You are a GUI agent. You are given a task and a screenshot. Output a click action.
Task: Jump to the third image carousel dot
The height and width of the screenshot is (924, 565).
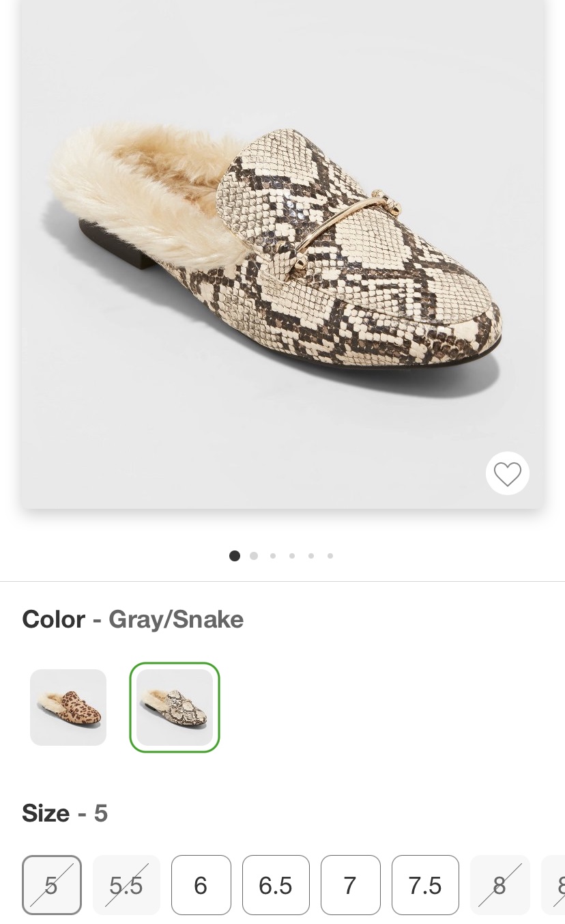(x=273, y=556)
